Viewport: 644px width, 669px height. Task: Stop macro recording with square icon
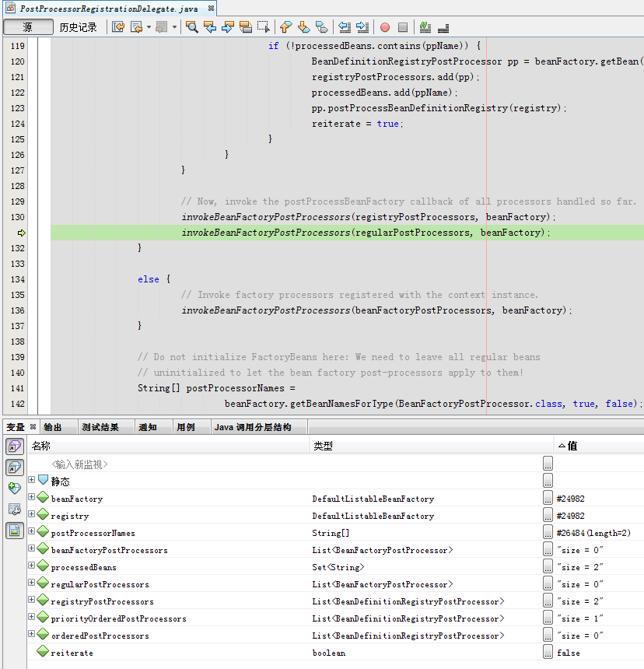(x=403, y=27)
